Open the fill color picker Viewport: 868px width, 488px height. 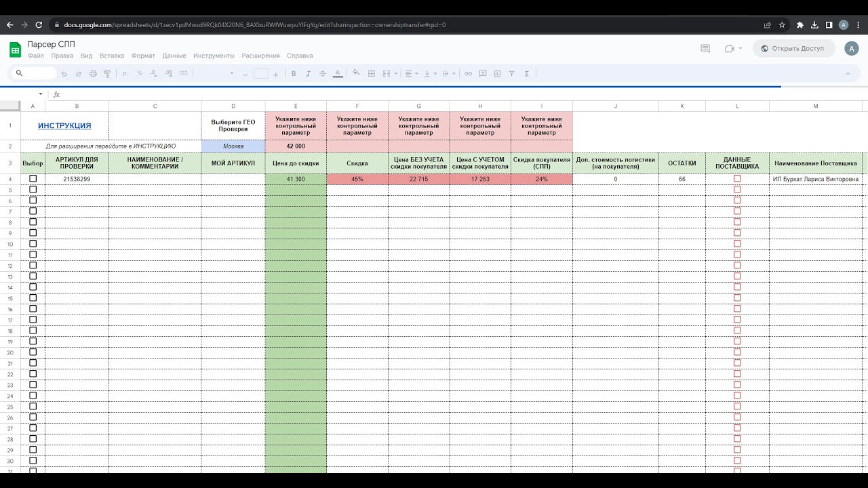[x=357, y=73]
